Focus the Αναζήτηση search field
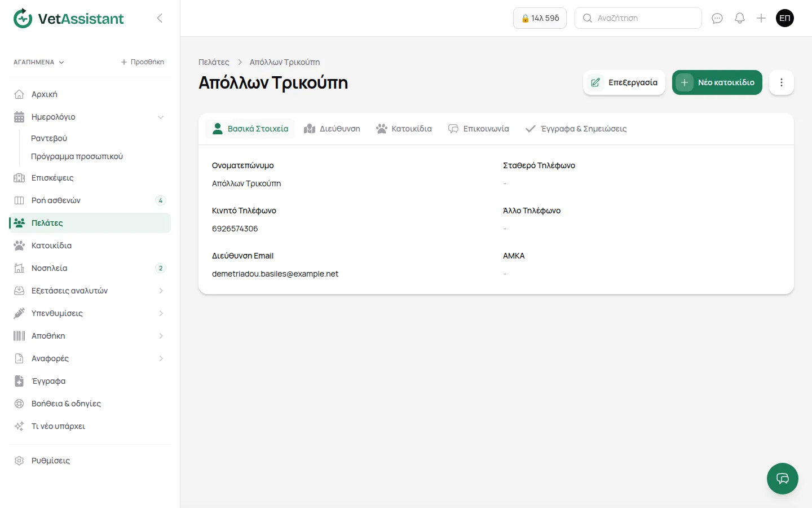Screen dimensions: 812x508 pos(638,18)
